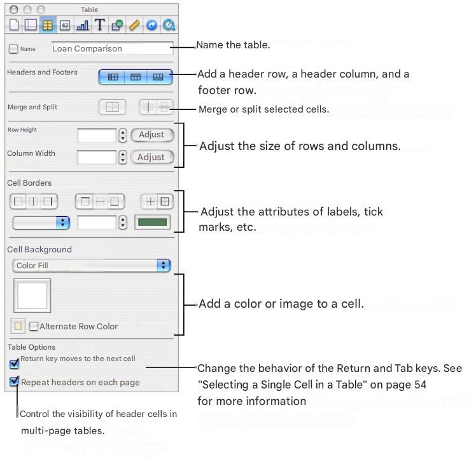Split selected cells into columns
The image size is (476, 459).
tap(148, 107)
